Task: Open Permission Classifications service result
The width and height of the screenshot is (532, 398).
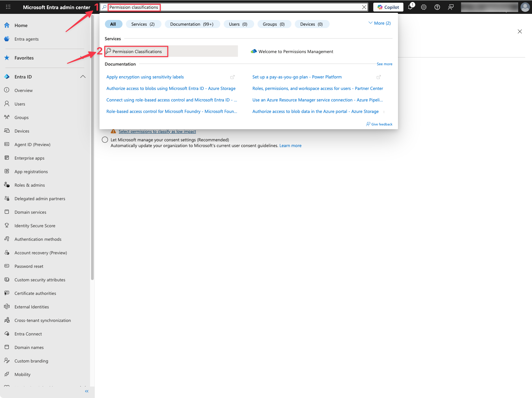Action: pyautogui.click(x=171, y=51)
